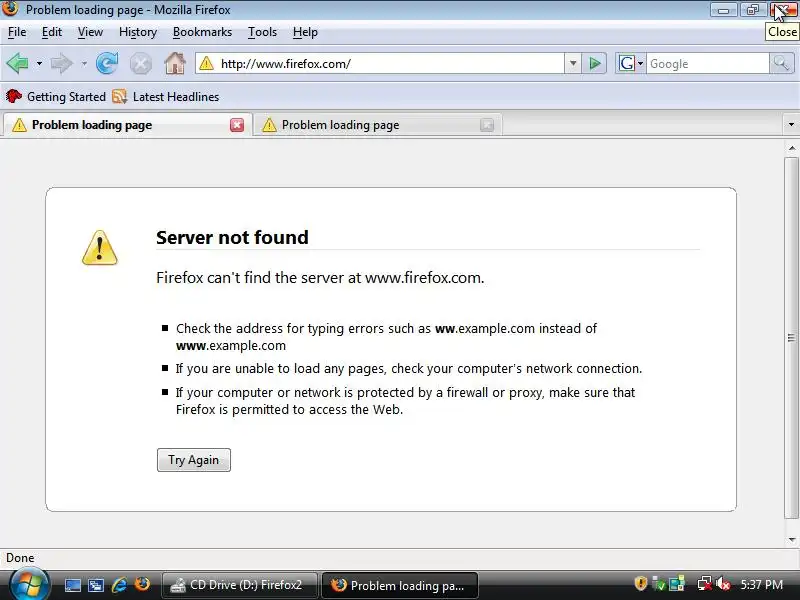This screenshot has width=800, height=600.
Task: Click the vertical scrollbar up arrow
Action: point(791,148)
